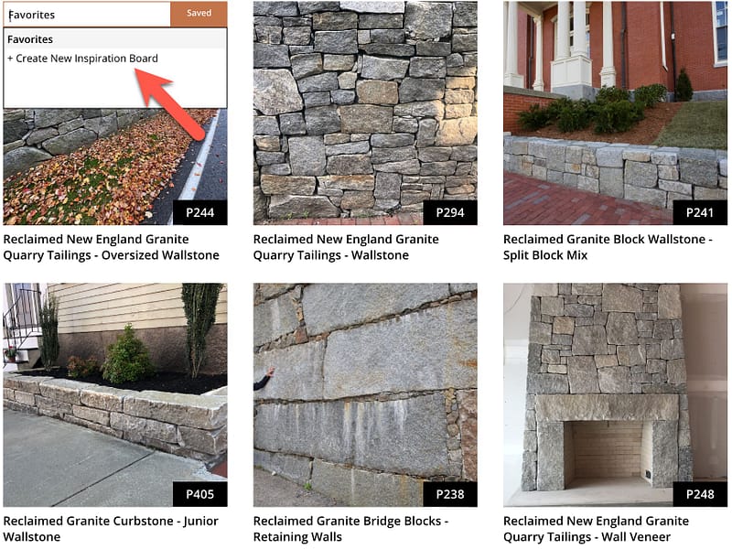Open the P241 split block mix photo
Image resolution: width=732 pixels, height=560 pixels.
[x=615, y=113]
